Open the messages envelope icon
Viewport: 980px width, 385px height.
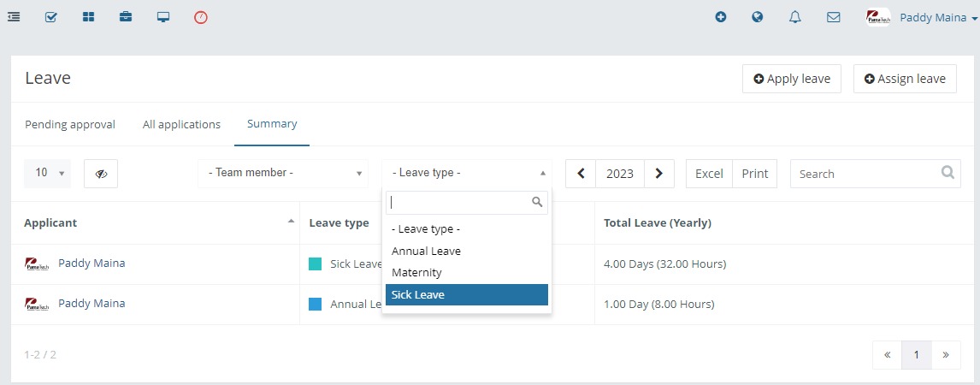(x=833, y=17)
